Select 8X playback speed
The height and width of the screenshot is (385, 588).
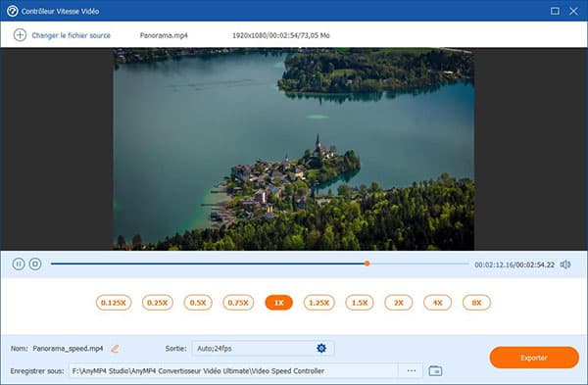pos(476,303)
